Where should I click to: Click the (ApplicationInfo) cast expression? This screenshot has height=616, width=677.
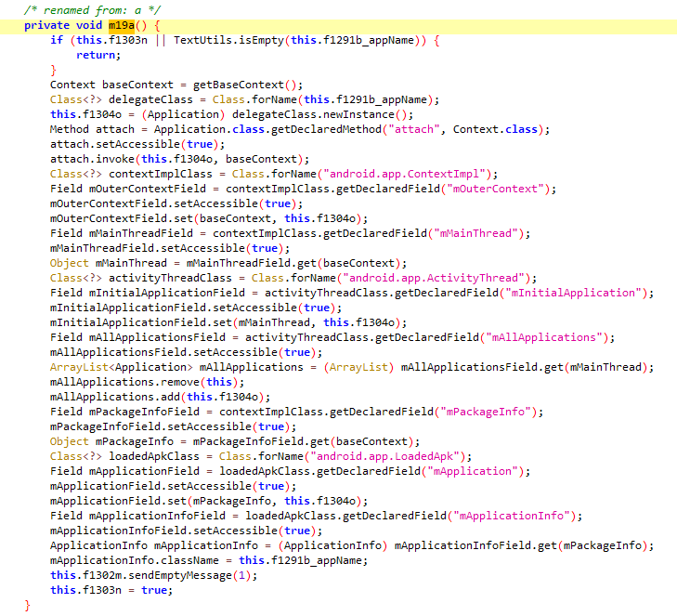point(332,545)
